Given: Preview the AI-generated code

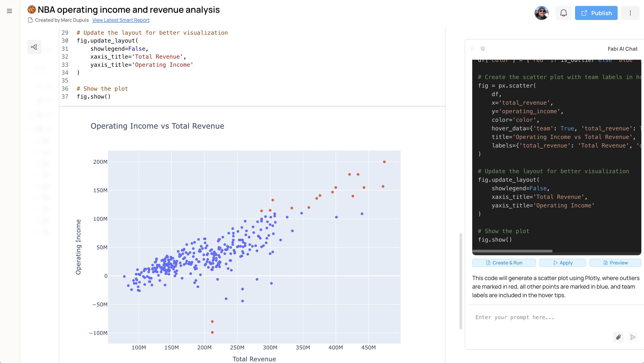Looking at the screenshot, I should (x=615, y=262).
